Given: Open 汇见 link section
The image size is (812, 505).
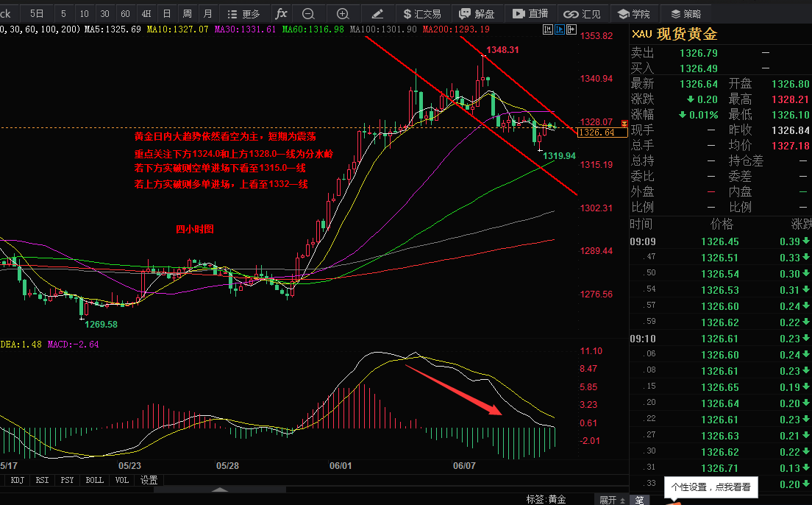Looking at the screenshot, I should [x=582, y=14].
